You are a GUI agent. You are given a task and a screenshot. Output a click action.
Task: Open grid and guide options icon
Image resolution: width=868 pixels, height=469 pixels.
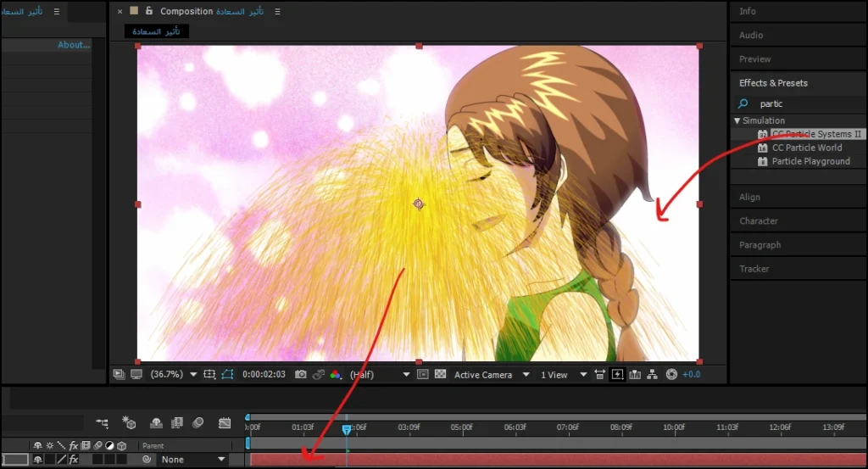(x=209, y=374)
